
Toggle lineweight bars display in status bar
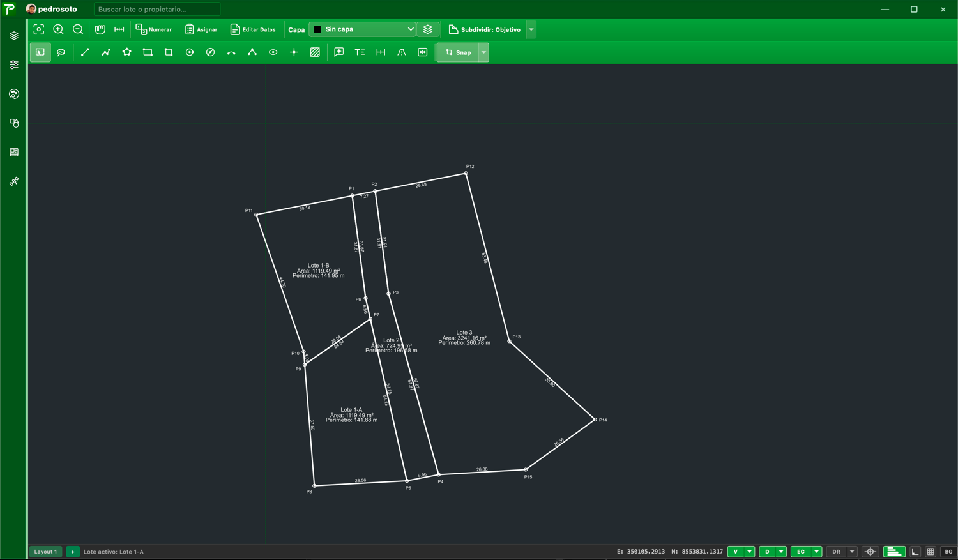(894, 552)
